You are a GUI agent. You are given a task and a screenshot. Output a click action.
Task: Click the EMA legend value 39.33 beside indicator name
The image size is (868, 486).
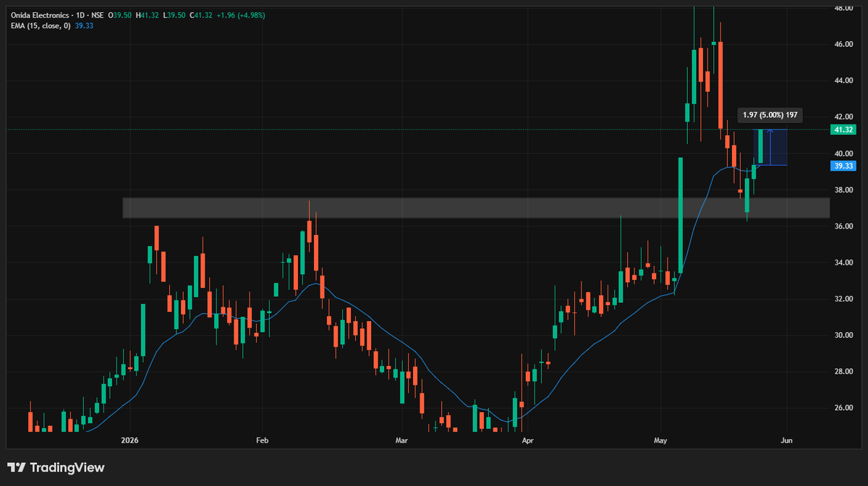[x=84, y=25]
